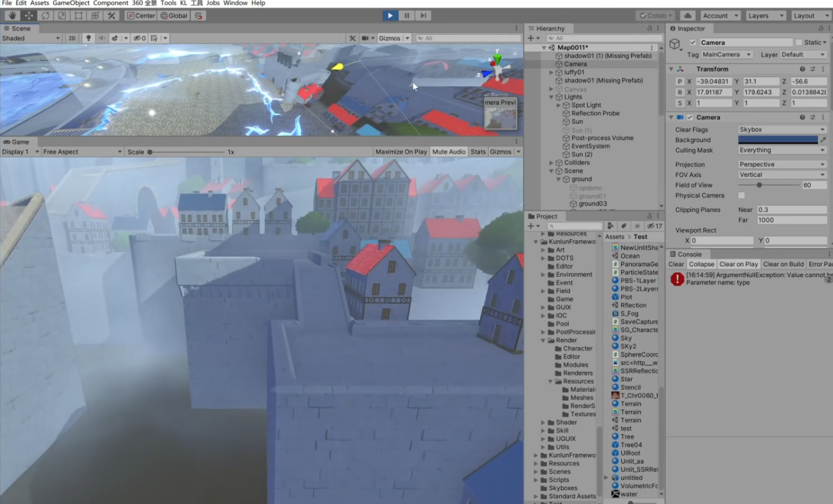Image resolution: width=833 pixels, height=504 pixels.
Task: Toggle scene audio speaker icon
Action: tap(102, 38)
